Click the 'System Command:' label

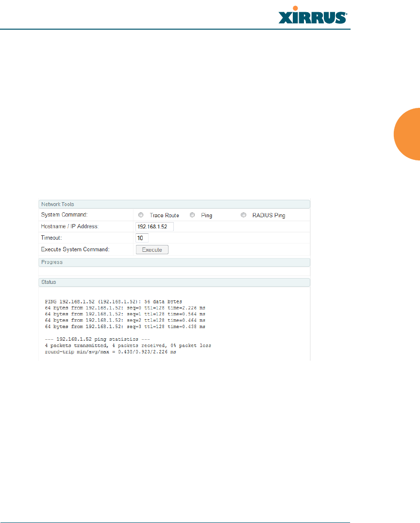[64, 215]
